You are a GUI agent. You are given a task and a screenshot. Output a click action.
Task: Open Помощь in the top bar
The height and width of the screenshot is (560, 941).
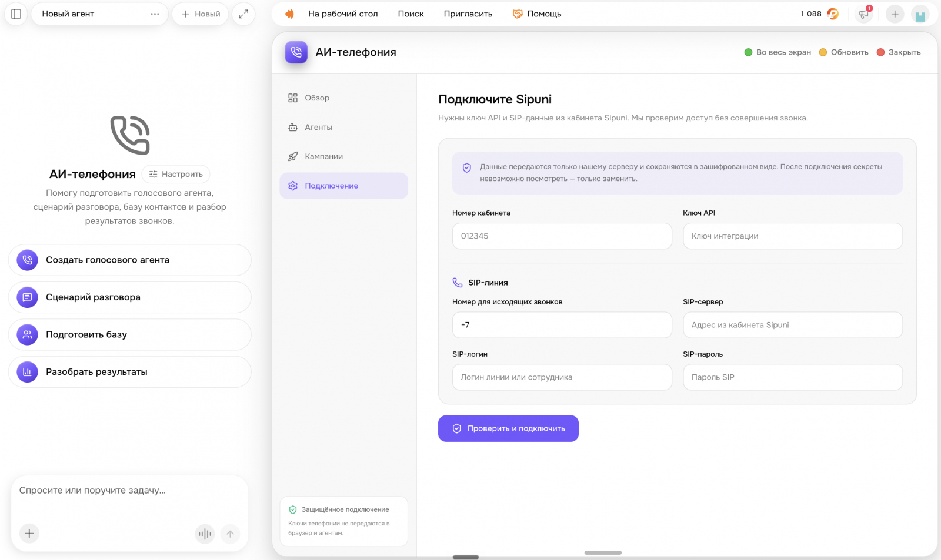pyautogui.click(x=537, y=14)
